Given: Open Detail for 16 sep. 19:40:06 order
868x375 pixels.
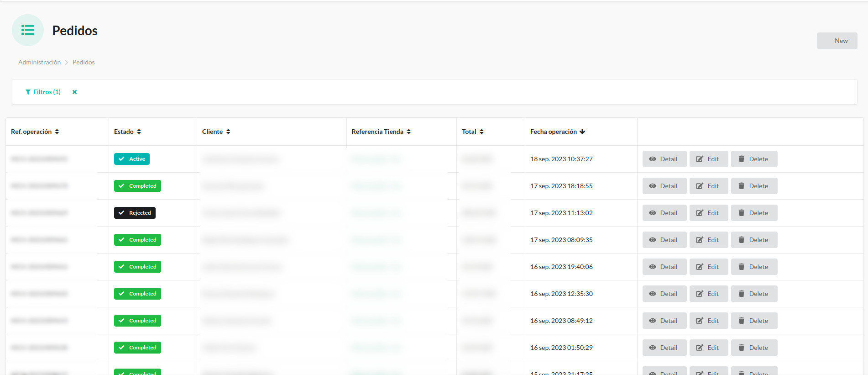Looking at the screenshot, I should (x=664, y=267).
